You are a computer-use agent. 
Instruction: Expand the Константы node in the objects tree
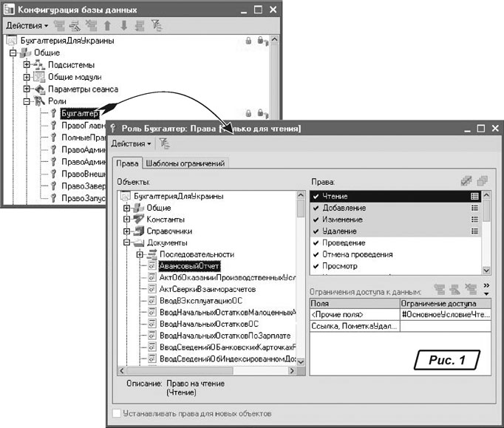click(126, 220)
